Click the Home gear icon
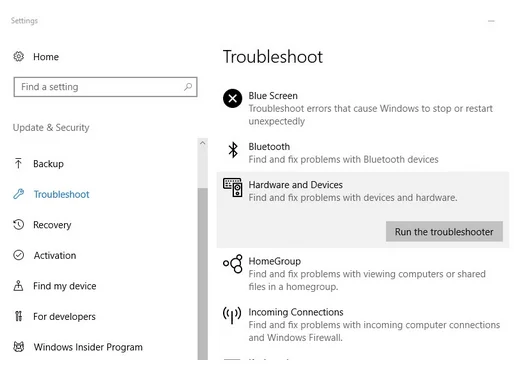The width and height of the screenshot is (514, 366). pyautogui.click(x=19, y=57)
